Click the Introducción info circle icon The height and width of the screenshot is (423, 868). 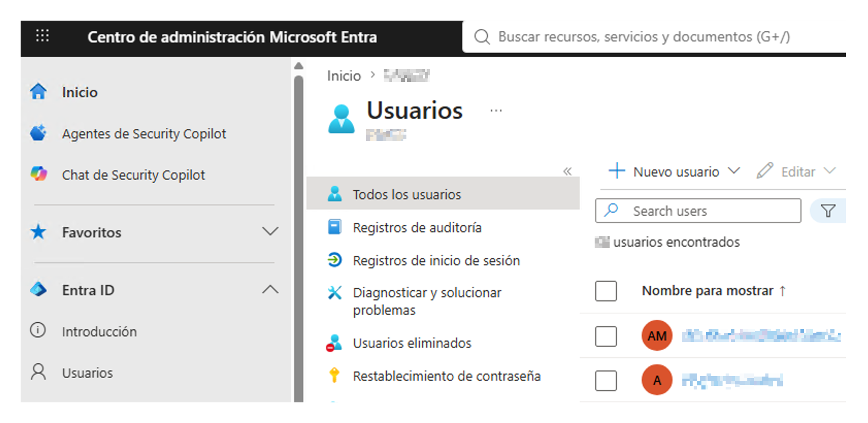coord(38,330)
